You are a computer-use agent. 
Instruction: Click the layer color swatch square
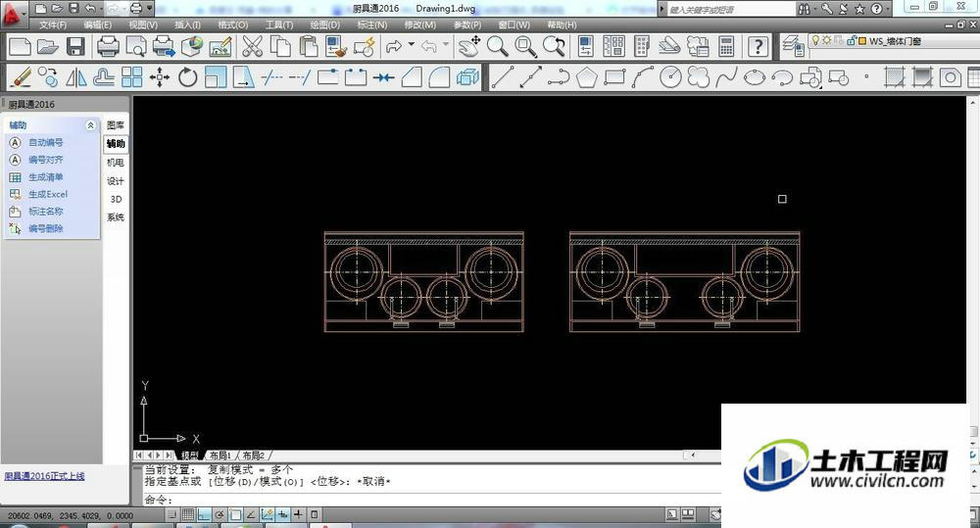[x=862, y=40]
